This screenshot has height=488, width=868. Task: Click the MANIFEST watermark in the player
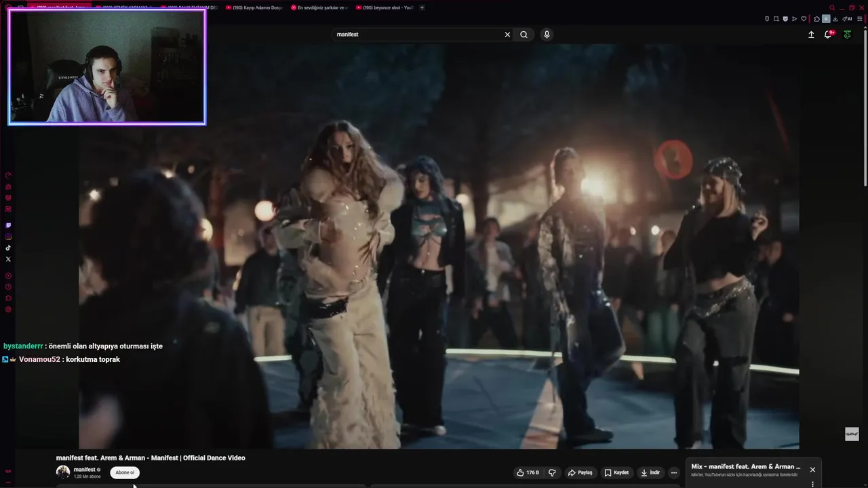[852, 434]
